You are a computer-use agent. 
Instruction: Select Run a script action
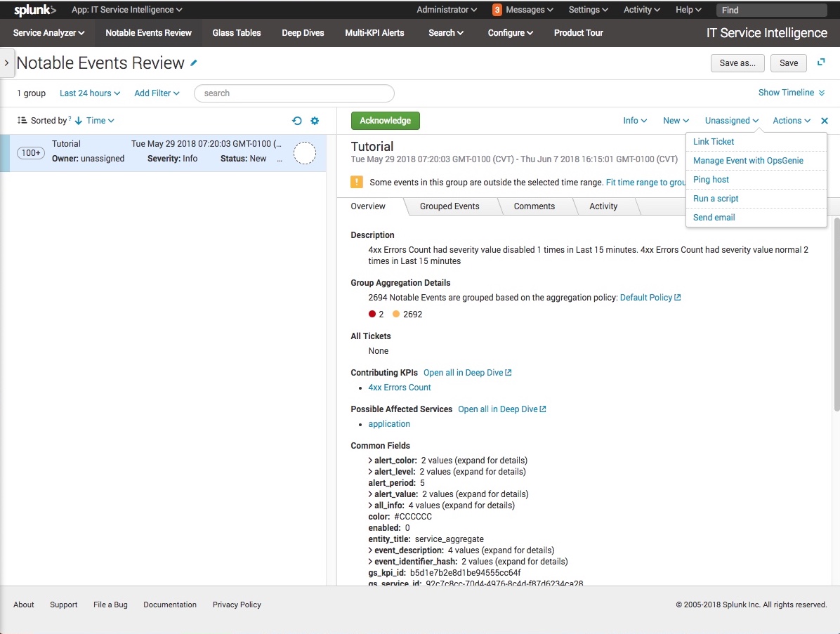coord(756,198)
